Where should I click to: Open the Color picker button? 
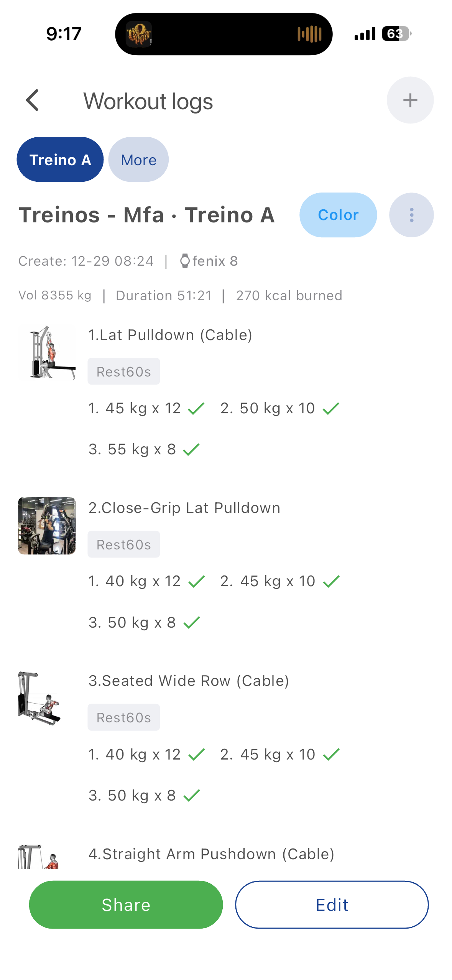click(338, 215)
